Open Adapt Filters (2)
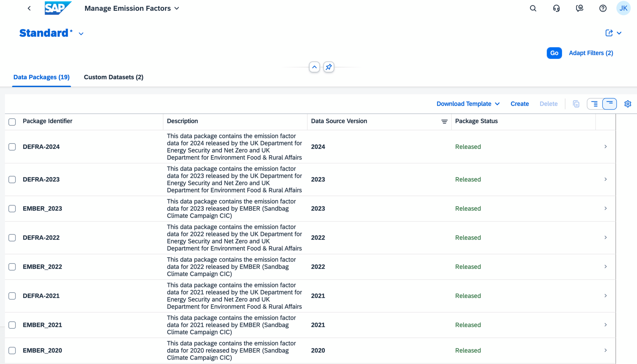 [x=591, y=53]
